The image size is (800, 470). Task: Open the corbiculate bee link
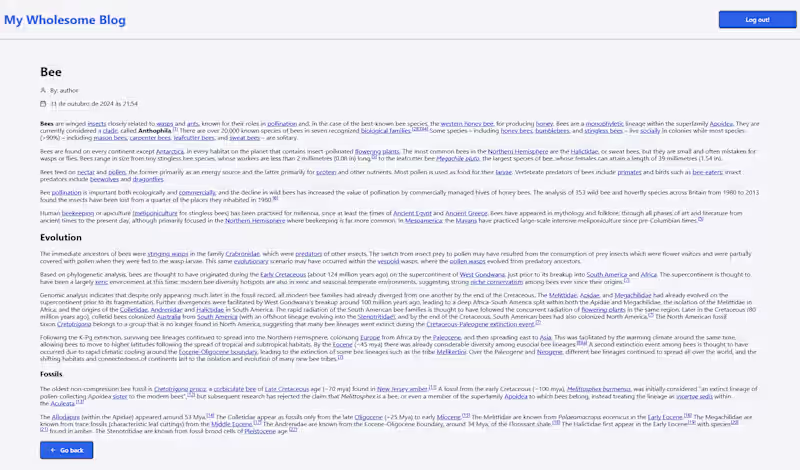pyautogui.click(x=235, y=389)
